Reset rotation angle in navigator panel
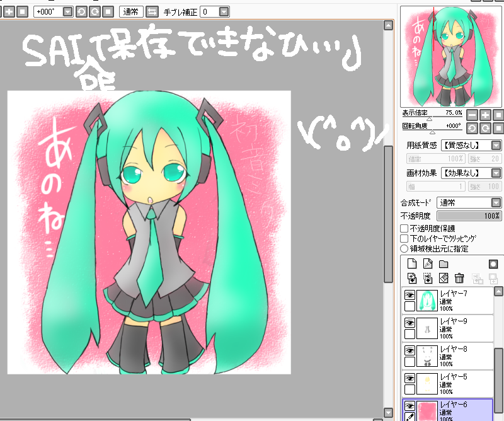Image resolution: width=504 pixels, height=421 pixels. pyautogui.click(x=498, y=129)
